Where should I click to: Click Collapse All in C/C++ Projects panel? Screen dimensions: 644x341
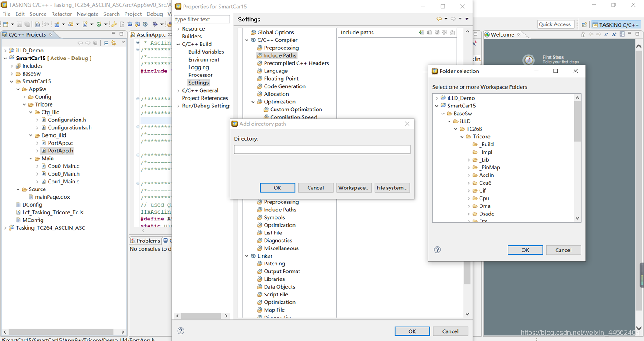(x=106, y=43)
